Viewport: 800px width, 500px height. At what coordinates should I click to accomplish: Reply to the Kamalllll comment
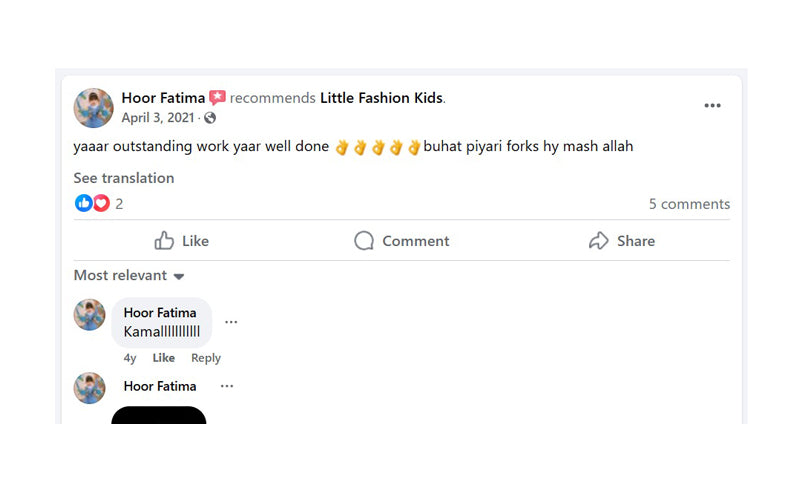(206, 358)
